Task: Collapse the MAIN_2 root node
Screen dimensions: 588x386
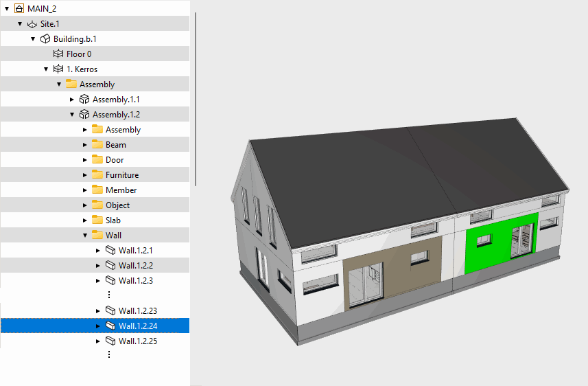Action: 7,8
